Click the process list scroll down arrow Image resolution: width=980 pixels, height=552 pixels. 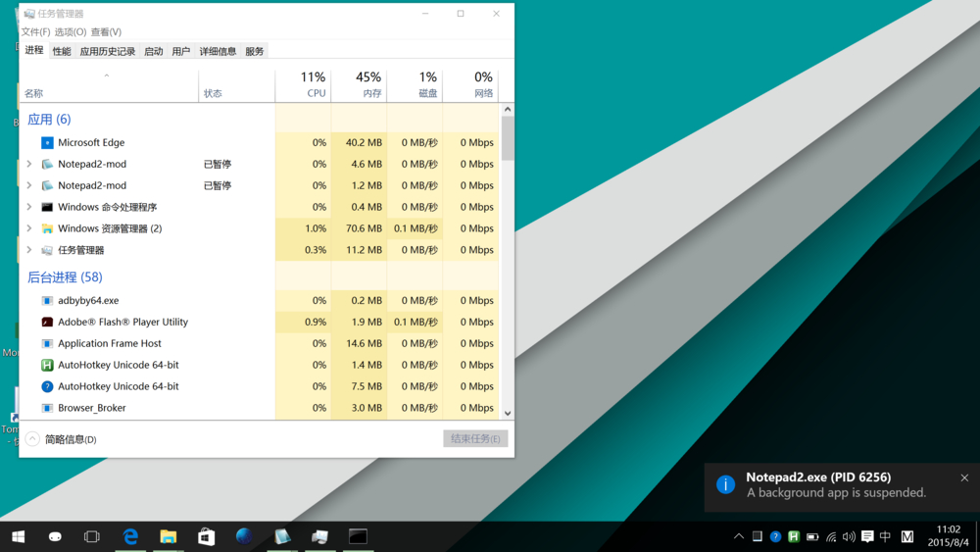tap(508, 413)
